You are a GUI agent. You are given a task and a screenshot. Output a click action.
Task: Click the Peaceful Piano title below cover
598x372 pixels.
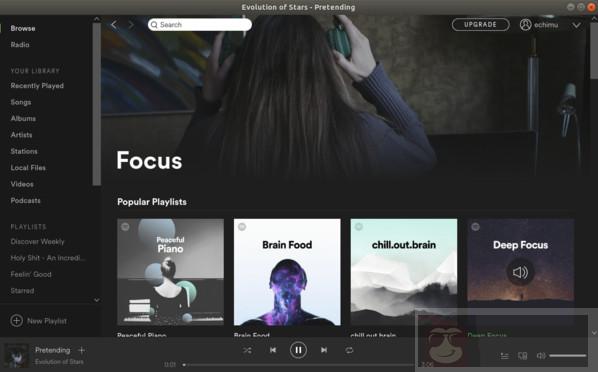tap(141, 335)
